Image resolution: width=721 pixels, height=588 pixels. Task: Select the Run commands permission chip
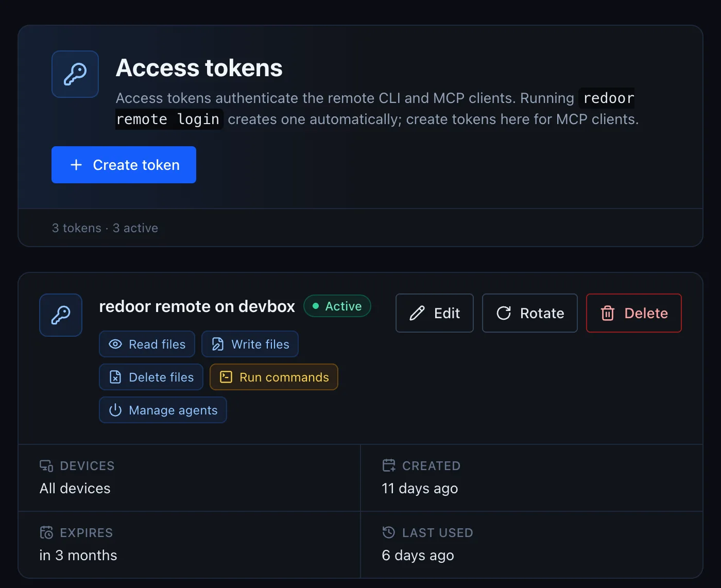point(274,377)
